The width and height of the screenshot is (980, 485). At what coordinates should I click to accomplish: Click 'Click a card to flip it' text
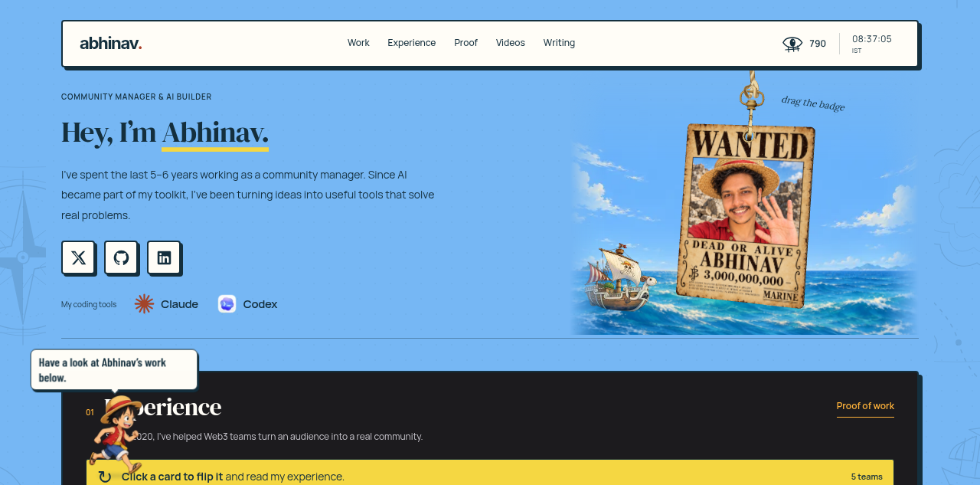point(172,477)
